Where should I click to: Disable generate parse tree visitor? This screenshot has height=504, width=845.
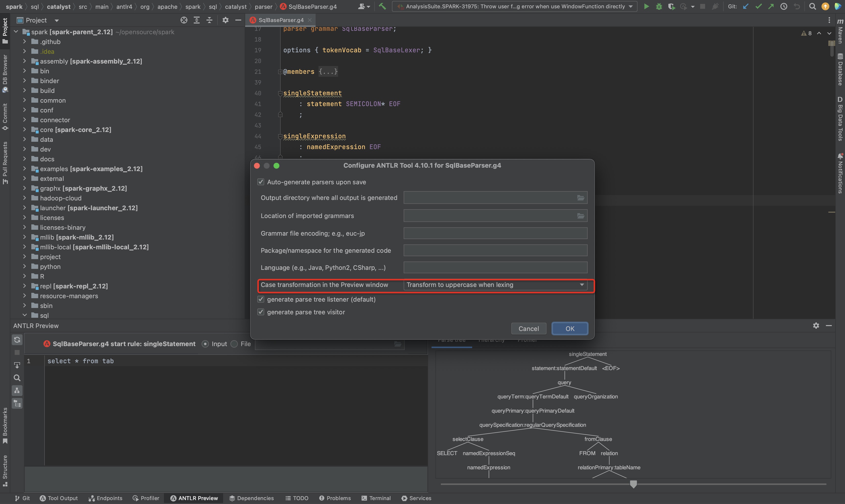pyautogui.click(x=261, y=312)
